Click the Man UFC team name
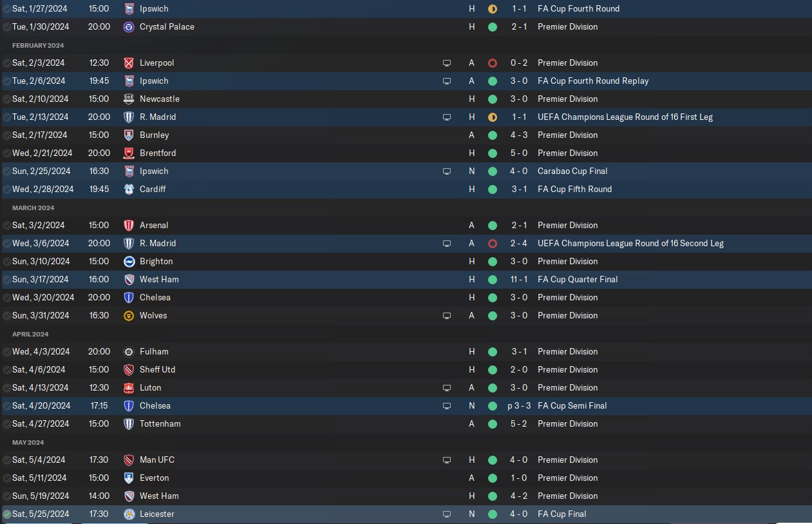The height and width of the screenshot is (524, 812). (x=157, y=460)
